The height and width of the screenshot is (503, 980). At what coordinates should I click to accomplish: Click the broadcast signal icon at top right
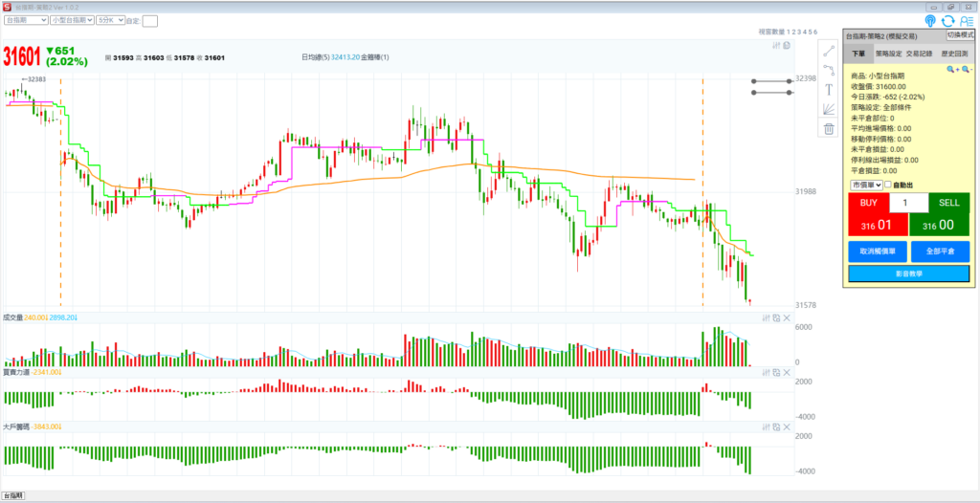point(930,20)
